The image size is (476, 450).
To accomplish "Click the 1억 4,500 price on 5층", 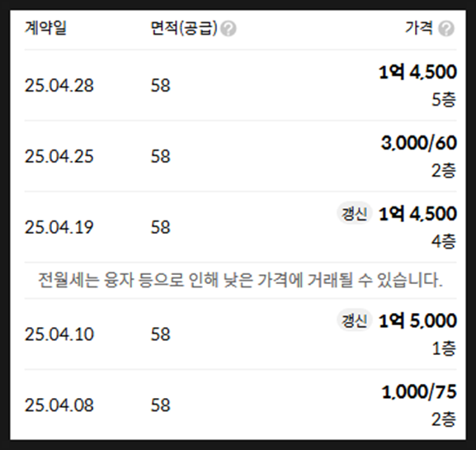I will [417, 73].
